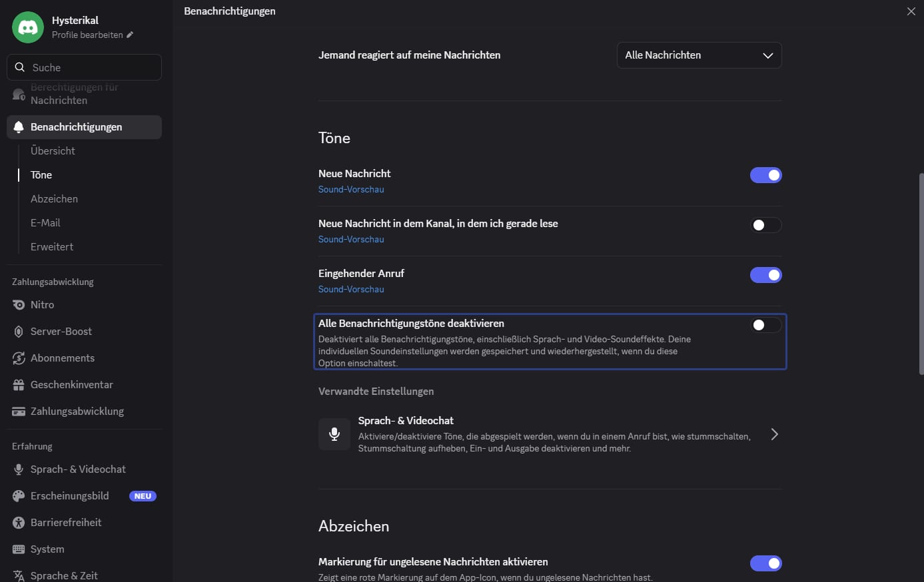Click the NEU badge next to Erscheinungsbild
Screen dimensions: 924x582
[x=143, y=496]
